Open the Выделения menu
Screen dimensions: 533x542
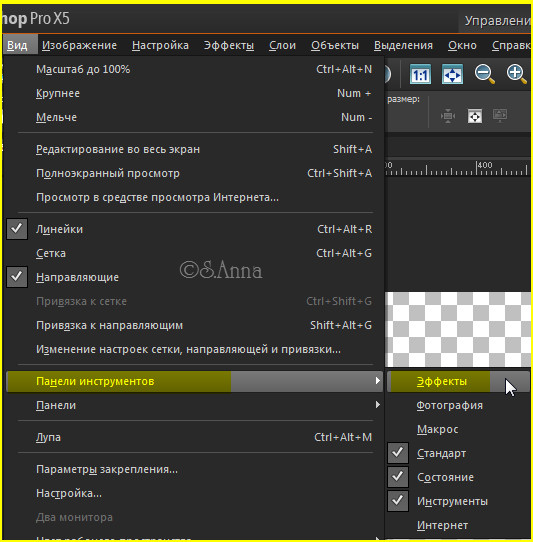403,45
